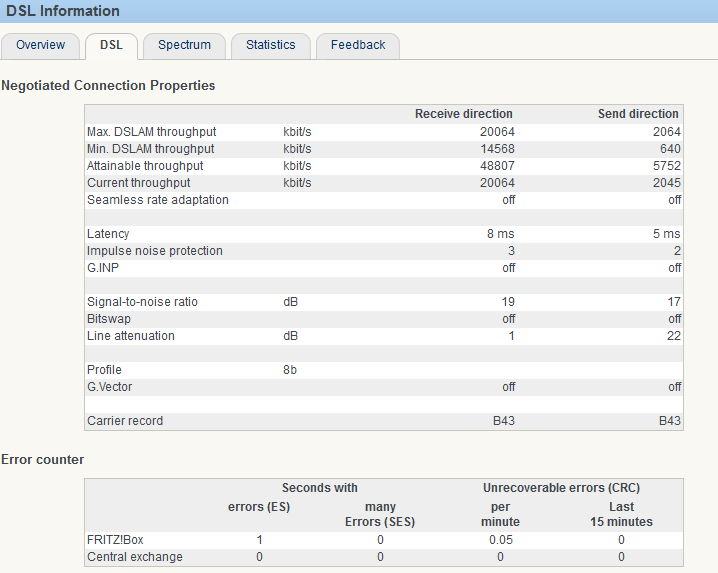The width and height of the screenshot is (718, 573).
Task: Select the Seamless rate adaptation label
Action: [x=158, y=200]
